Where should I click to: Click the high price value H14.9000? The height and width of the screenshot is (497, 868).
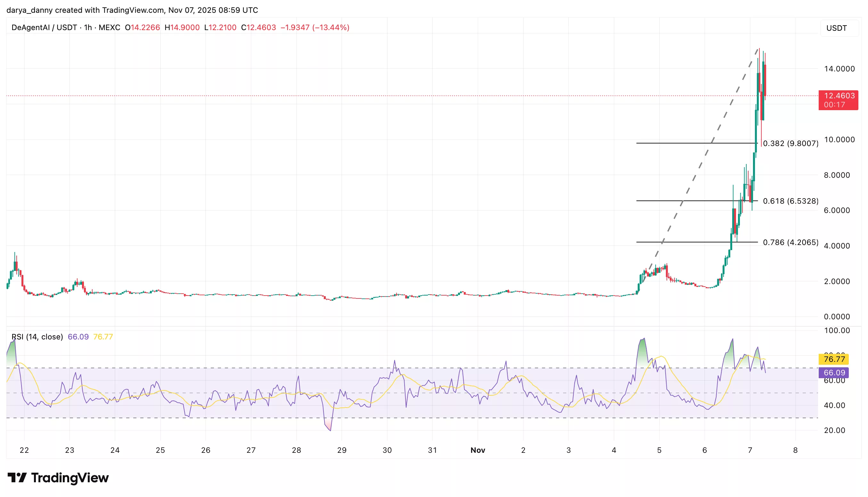pyautogui.click(x=182, y=28)
